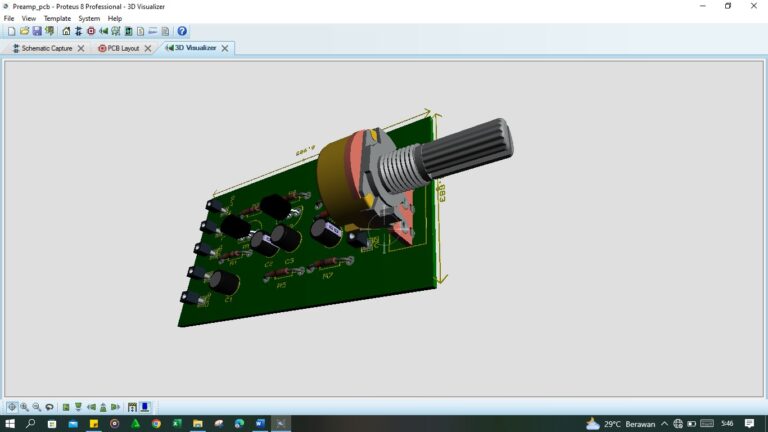
Task: Open the Template menu
Action: pyautogui.click(x=57, y=18)
